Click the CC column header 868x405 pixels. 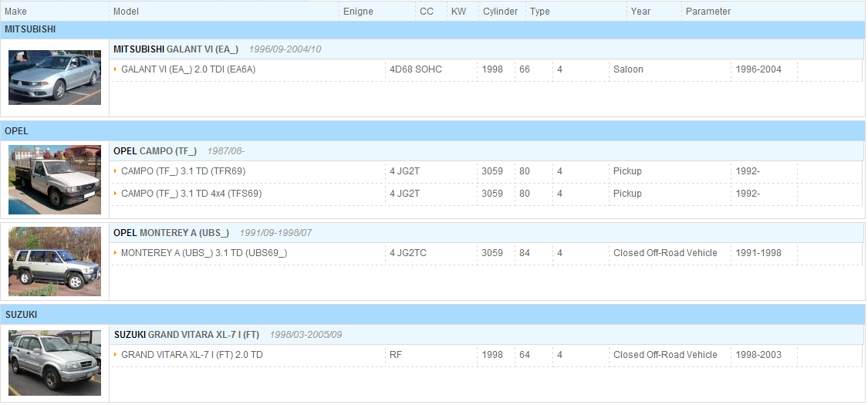[427, 11]
